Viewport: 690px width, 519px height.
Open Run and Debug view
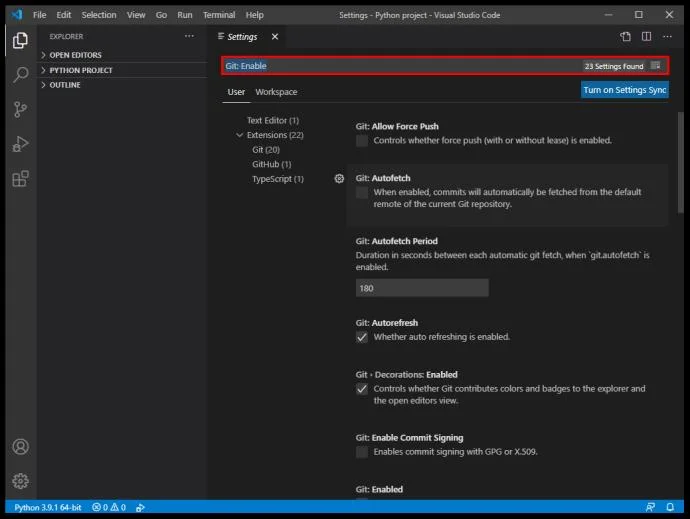[20, 144]
